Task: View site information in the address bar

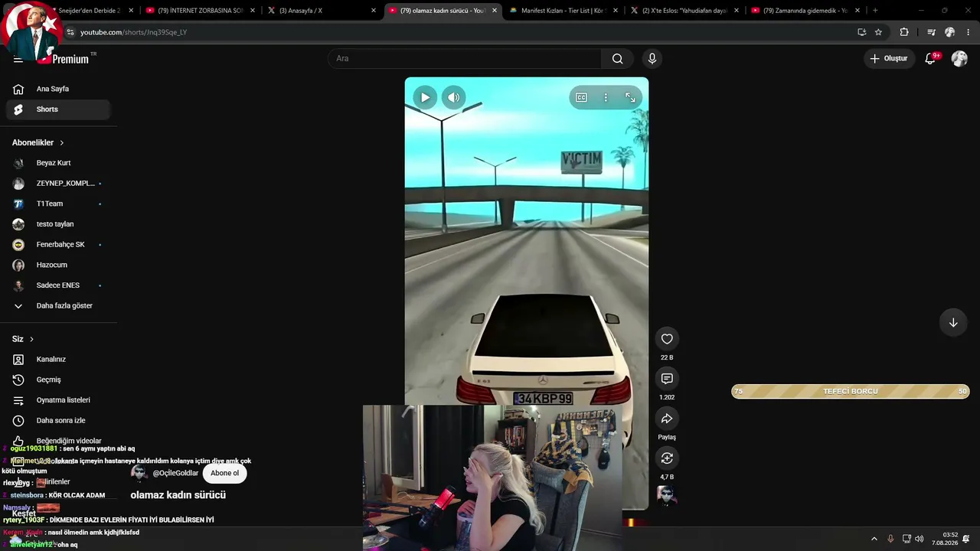Action: point(70,32)
